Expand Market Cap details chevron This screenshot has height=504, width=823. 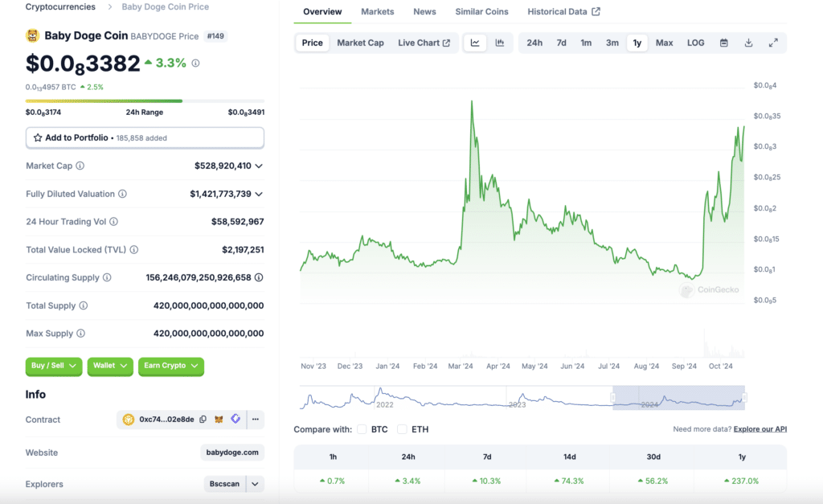pyautogui.click(x=259, y=166)
